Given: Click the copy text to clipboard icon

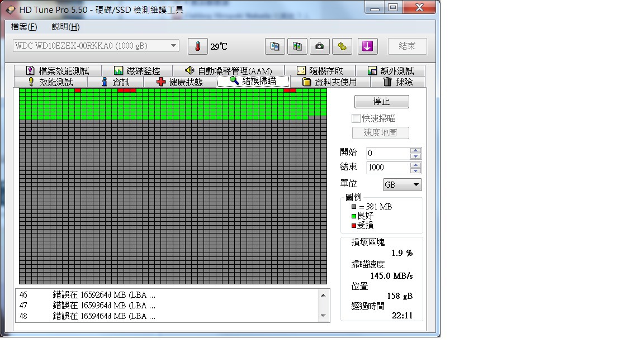Looking at the screenshot, I should click(x=274, y=46).
